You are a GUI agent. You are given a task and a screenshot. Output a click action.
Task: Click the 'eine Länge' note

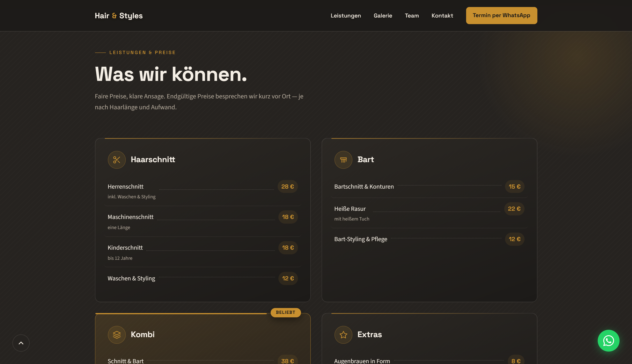coord(119,227)
